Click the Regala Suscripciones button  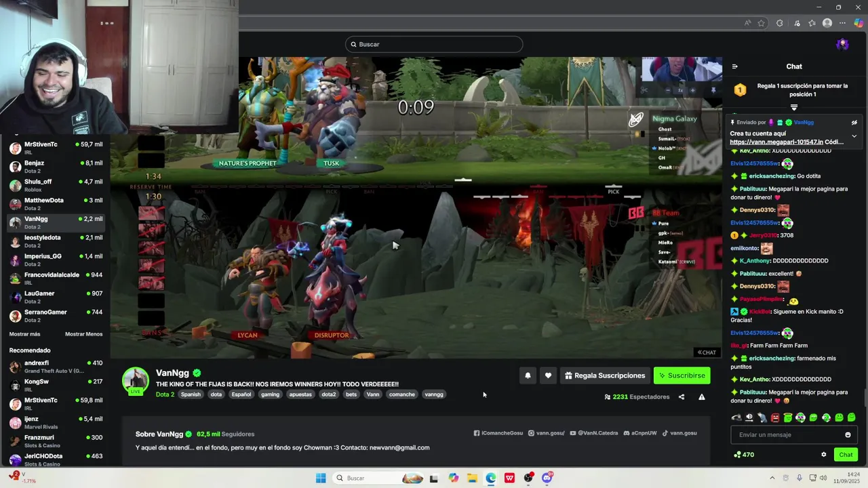click(604, 375)
